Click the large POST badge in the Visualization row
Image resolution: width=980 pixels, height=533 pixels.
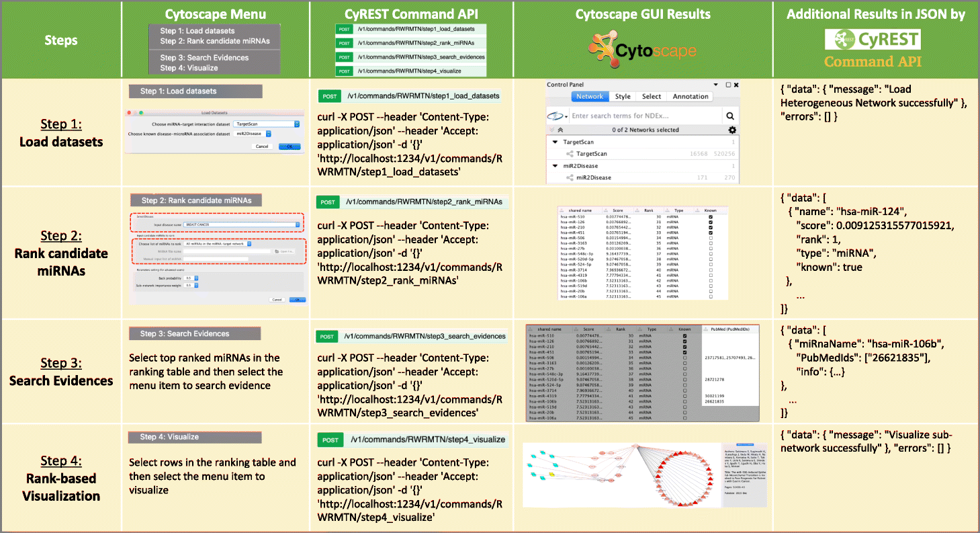(329, 440)
